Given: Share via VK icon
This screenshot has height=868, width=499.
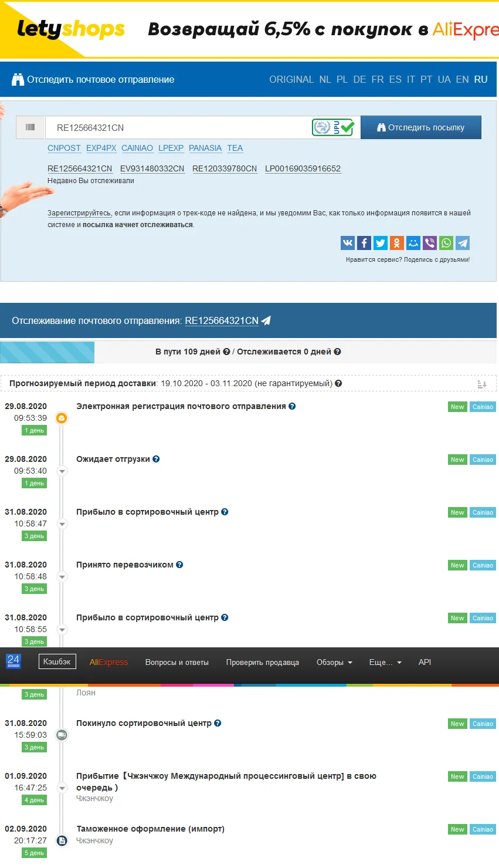Looking at the screenshot, I should (348, 243).
